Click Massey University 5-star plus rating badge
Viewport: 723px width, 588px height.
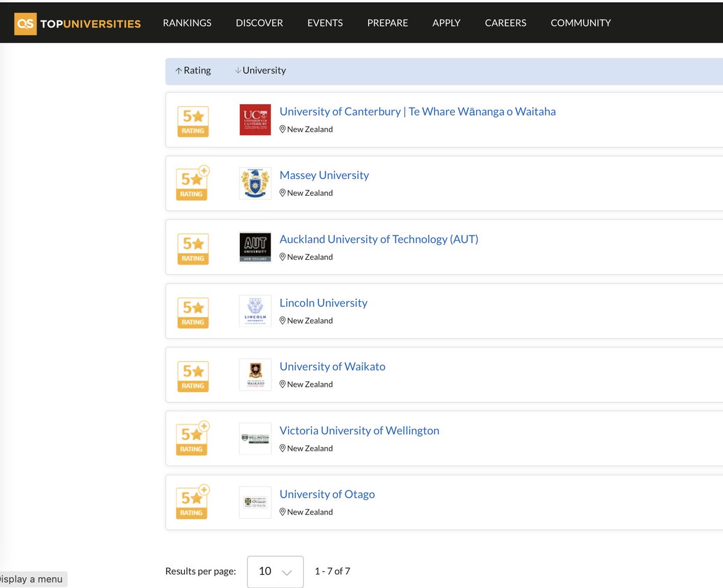tap(193, 184)
